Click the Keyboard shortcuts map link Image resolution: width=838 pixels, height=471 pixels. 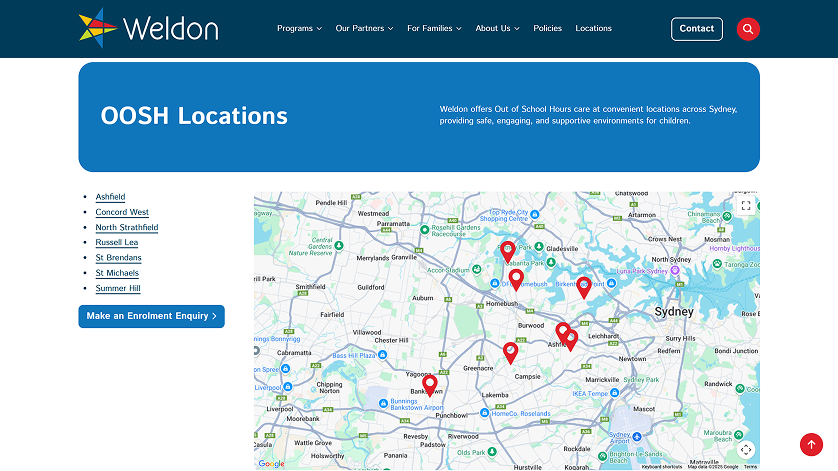(x=661, y=467)
